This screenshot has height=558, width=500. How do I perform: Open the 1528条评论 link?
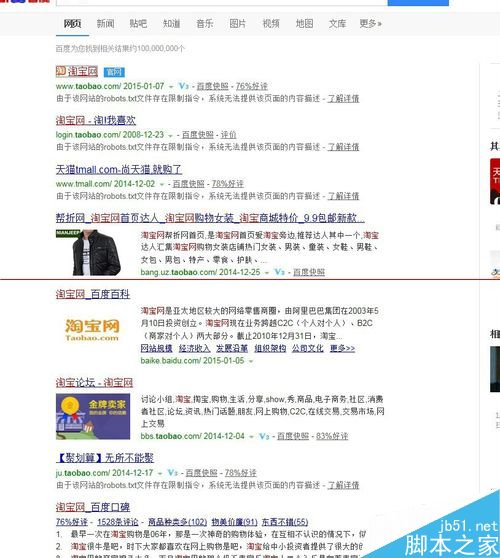(117, 522)
